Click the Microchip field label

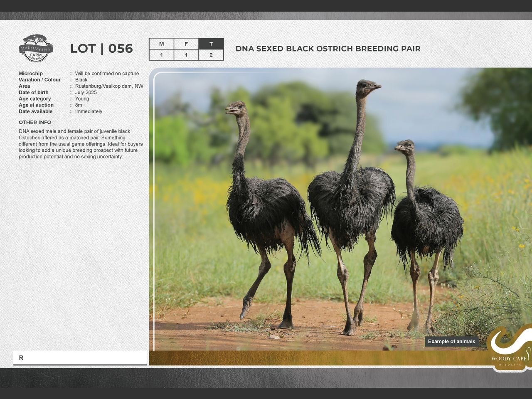tap(31, 74)
